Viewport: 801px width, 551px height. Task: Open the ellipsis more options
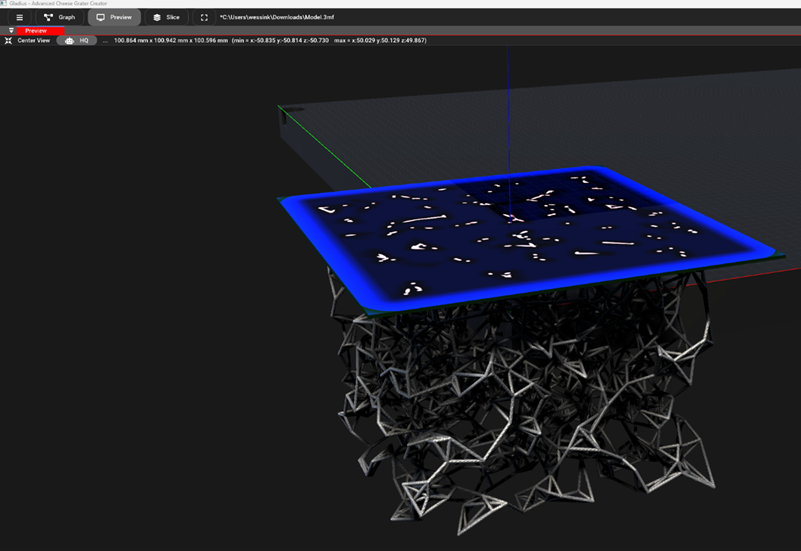coord(105,40)
